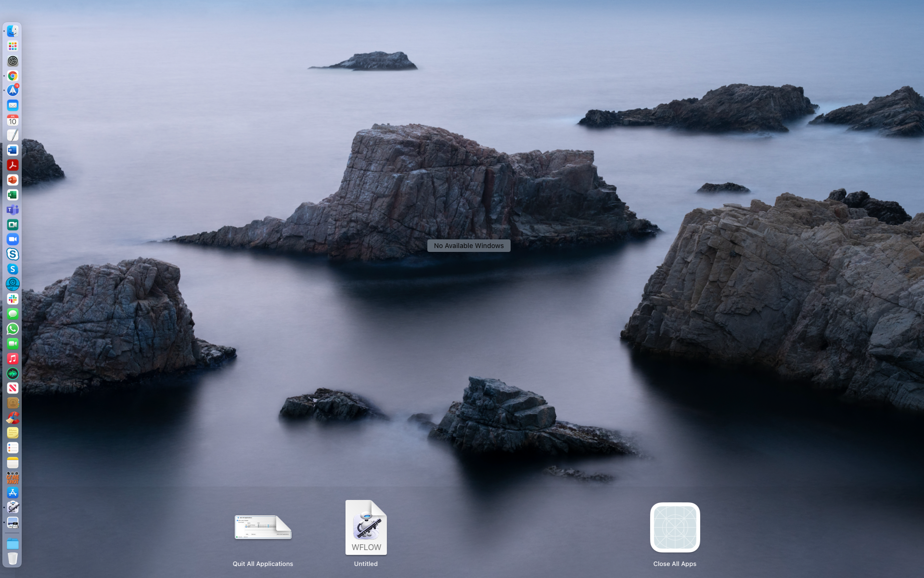Open Spark mail with notification badge
924x578 pixels.
13,91
